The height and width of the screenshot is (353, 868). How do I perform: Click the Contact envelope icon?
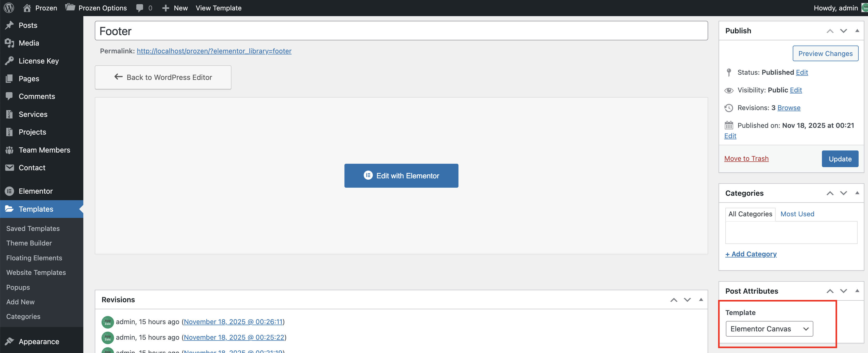click(9, 167)
